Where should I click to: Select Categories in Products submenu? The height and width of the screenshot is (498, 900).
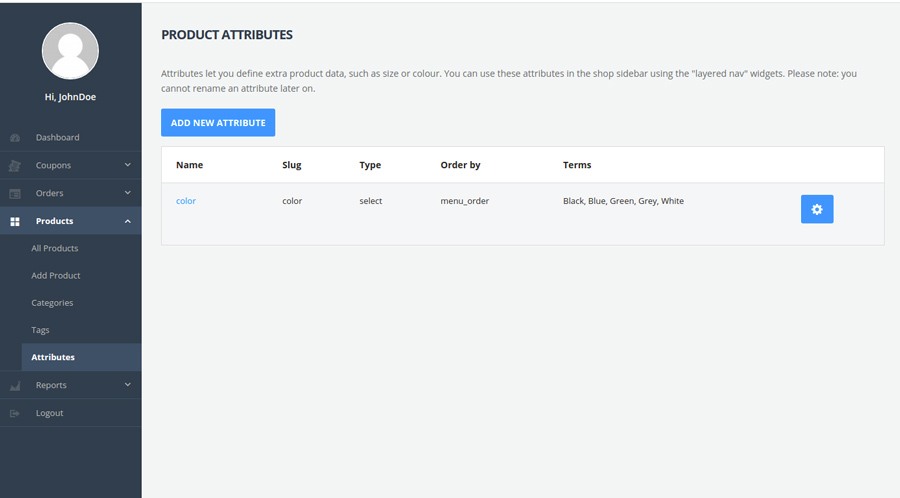click(52, 303)
